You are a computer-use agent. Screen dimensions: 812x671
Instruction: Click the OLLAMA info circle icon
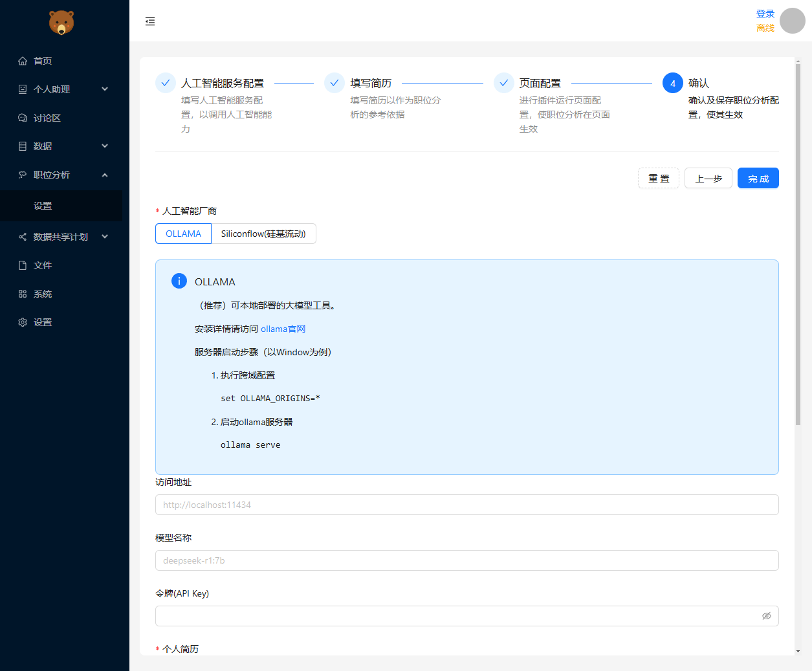tap(179, 281)
